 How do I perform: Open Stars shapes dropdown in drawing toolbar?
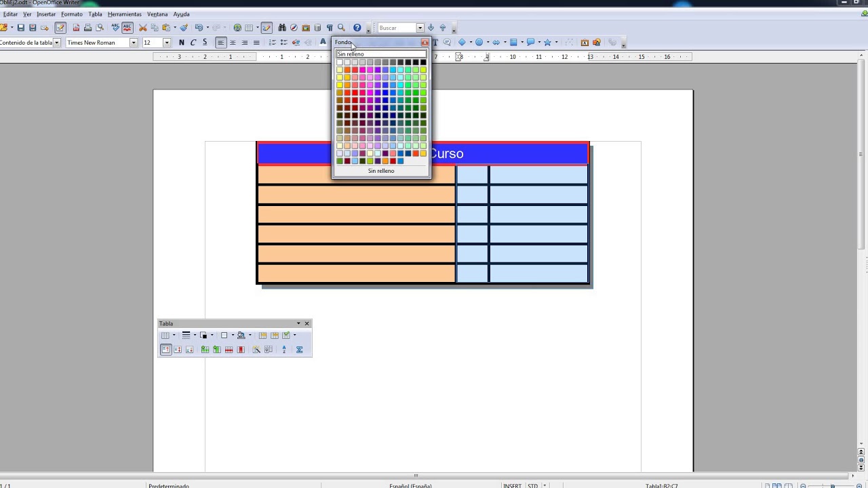click(556, 43)
